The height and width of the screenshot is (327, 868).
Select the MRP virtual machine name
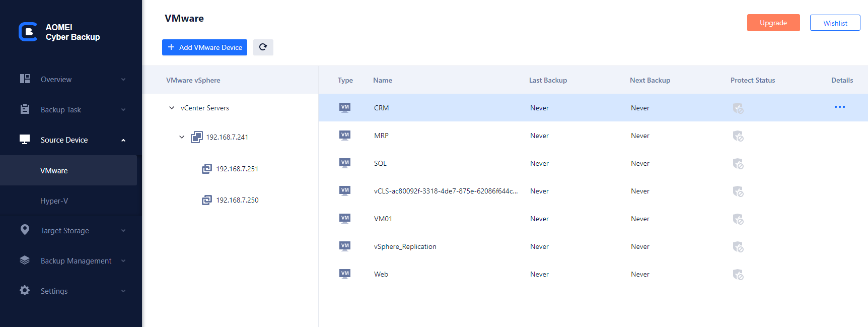[381, 136]
